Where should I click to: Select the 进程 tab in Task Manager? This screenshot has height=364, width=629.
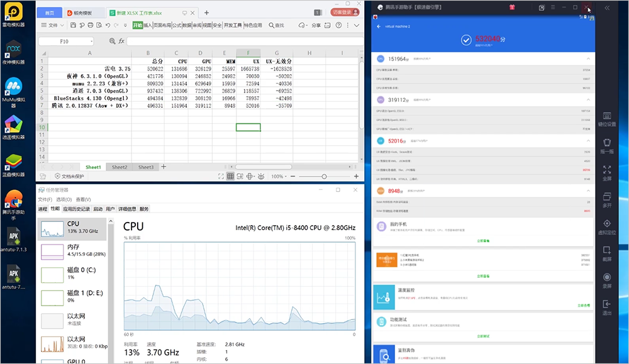click(43, 209)
